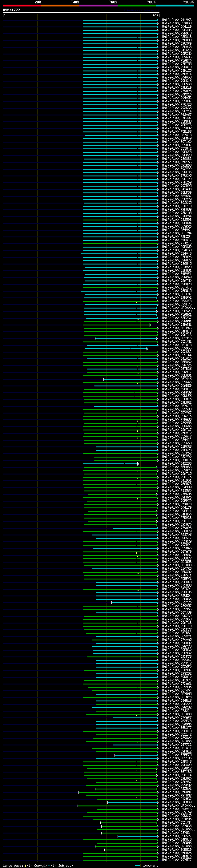This screenshot has height=868, width=197.
Task: Click label UniRef100_Q9XF75
Action: (x=176, y=304)
